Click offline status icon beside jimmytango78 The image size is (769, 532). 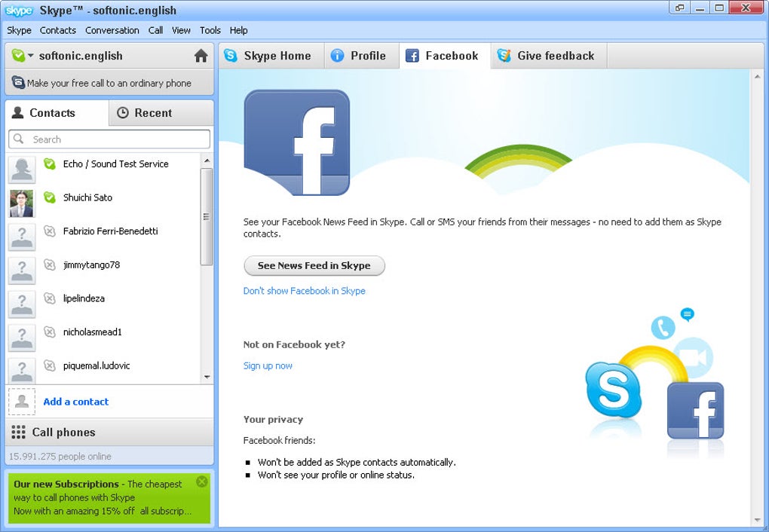point(50,264)
